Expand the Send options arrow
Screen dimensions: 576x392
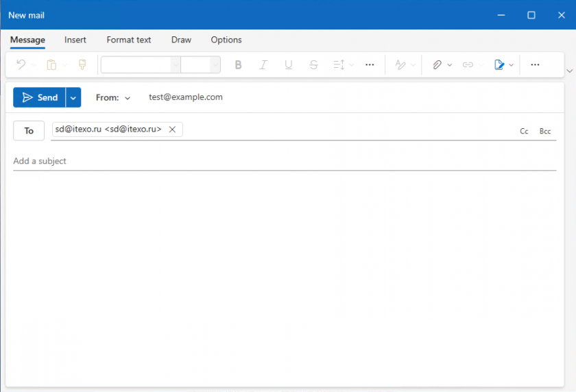tap(73, 98)
